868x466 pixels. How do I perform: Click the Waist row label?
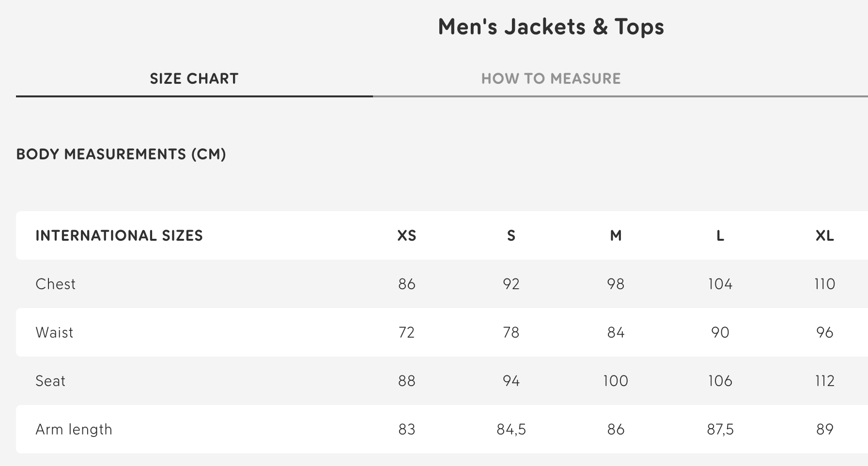point(54,332)
